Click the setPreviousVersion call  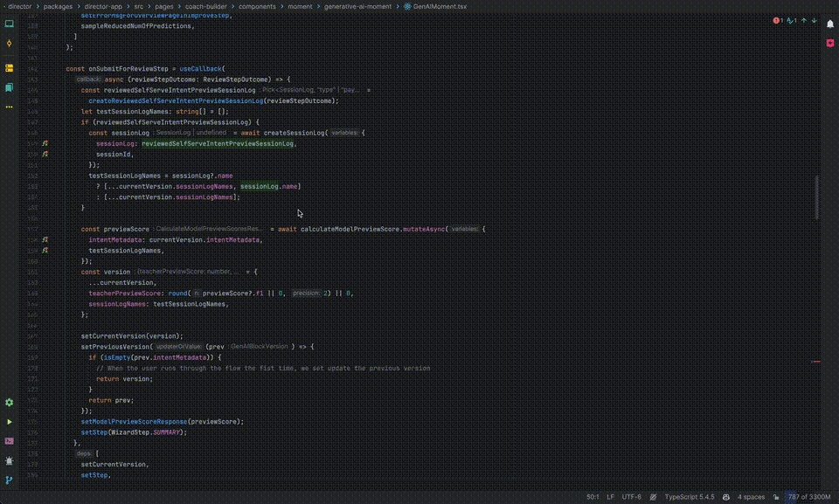pos(115,347)
